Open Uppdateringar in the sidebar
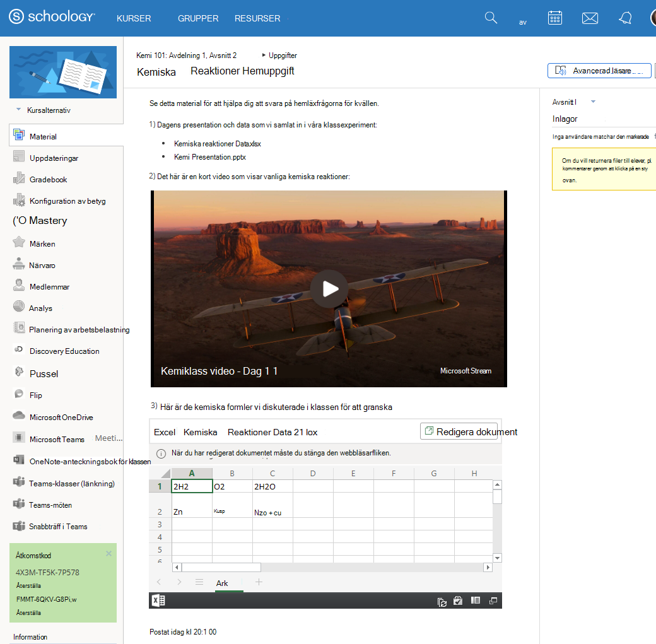656x644 pixels. pyautogui.click(x=54, y=158)
